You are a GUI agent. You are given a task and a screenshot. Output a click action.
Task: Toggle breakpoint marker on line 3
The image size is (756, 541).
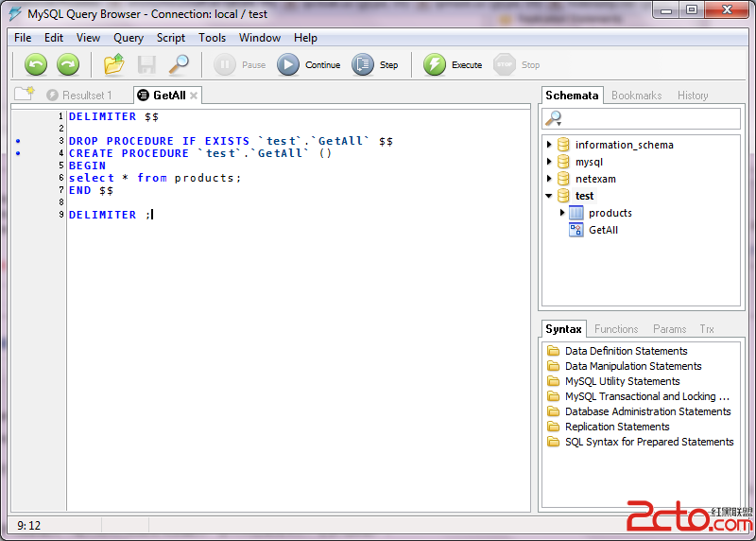point(18,141)
